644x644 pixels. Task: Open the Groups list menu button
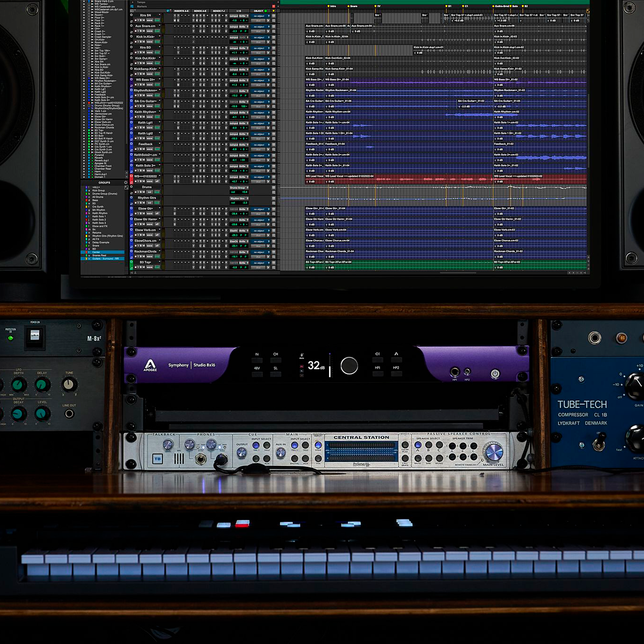click(126, 183)
